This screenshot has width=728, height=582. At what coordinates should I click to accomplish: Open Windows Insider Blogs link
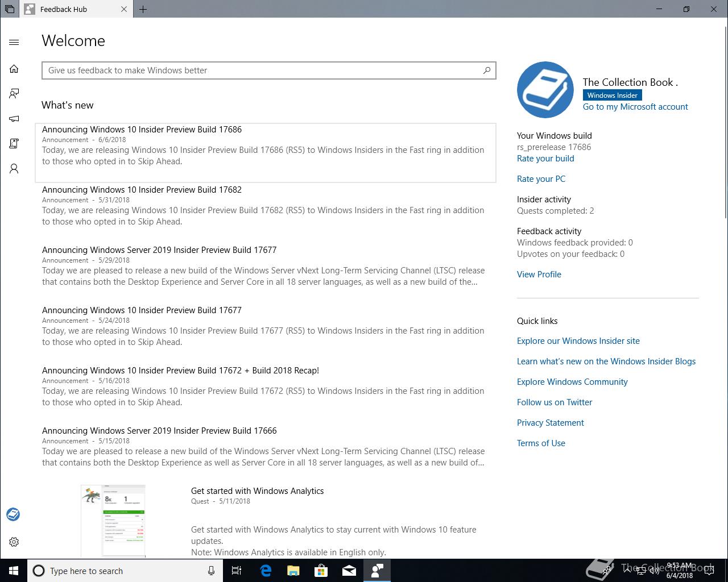(606, 361)
